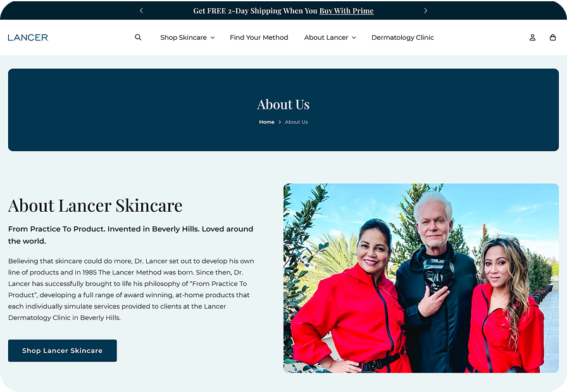Click the breadcrumb separator chevron
Screen dimensions: 567x392
click(280, 122)
